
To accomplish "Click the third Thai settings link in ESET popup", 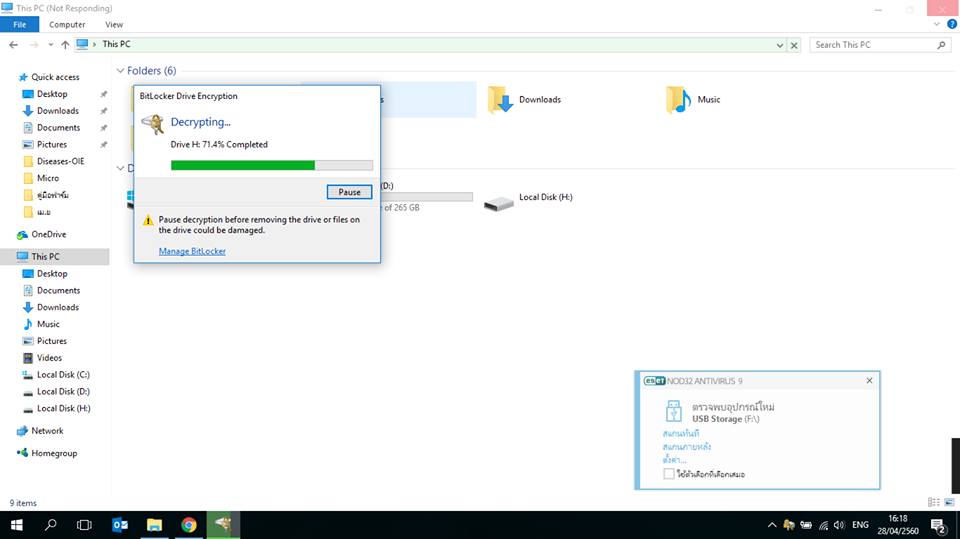I will point(675,459).
